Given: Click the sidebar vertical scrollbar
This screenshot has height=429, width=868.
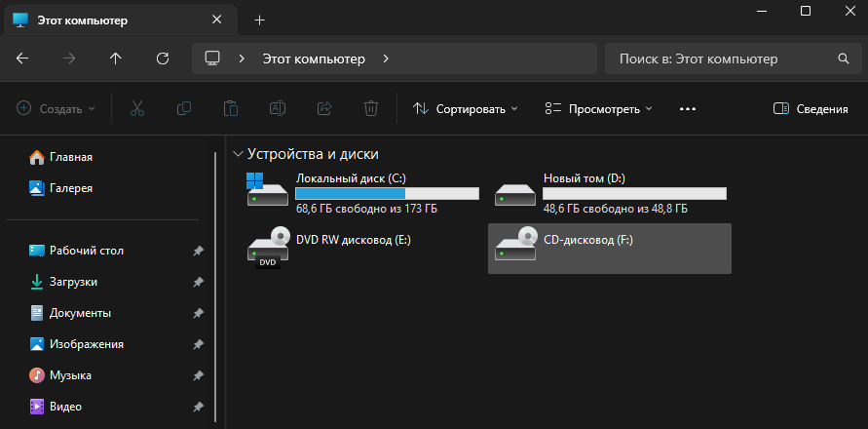Looking at the screenshot, I should coord(215,287).
